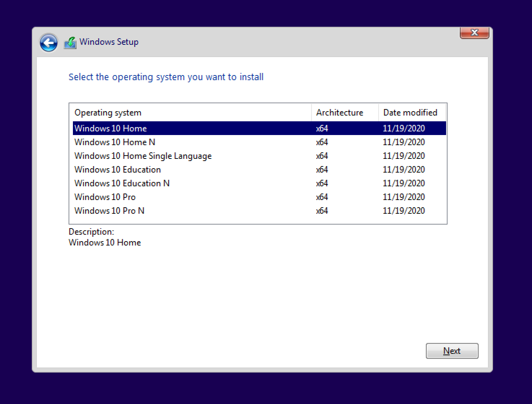This screenshot has width=532, height=404.
Task: Select Windows 10 Education N row
Action: tap(260, 183)
